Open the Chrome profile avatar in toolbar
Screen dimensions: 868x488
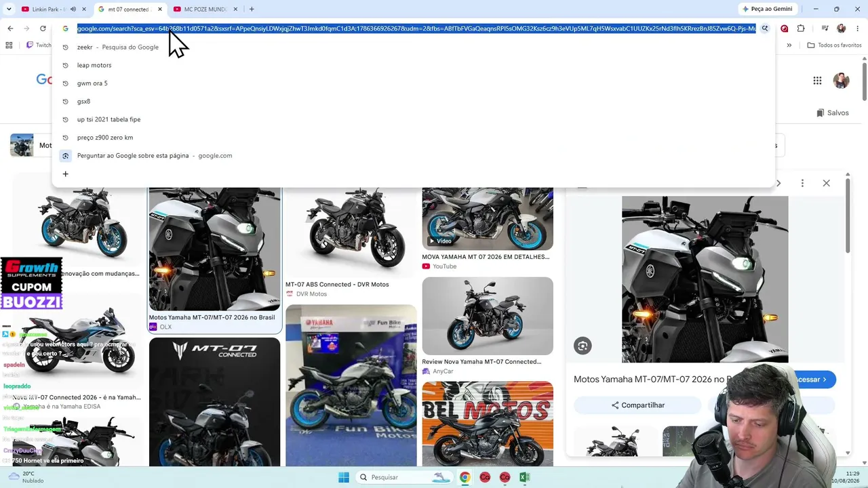coord(841,28)
